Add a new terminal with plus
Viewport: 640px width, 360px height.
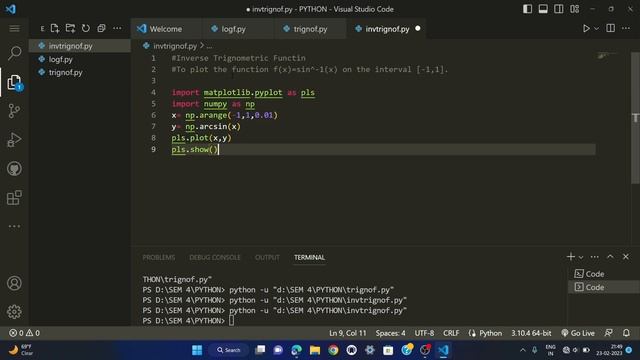point(571,257)
